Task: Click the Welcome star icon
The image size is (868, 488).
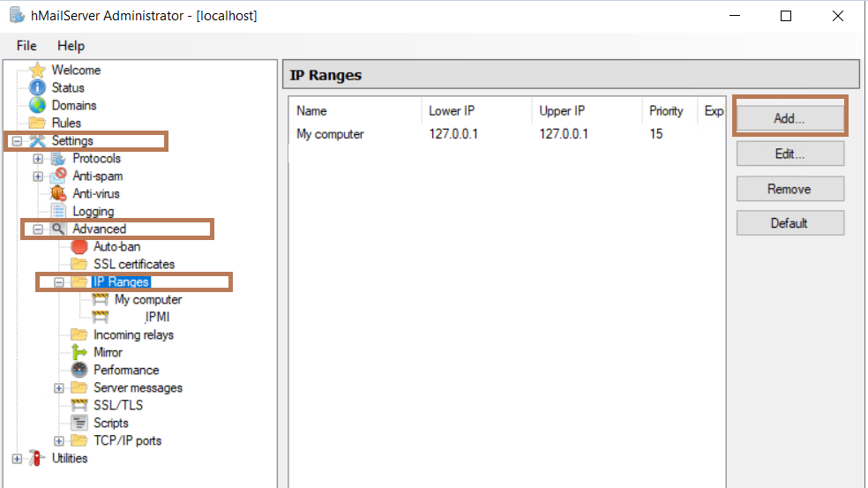Action: tap(37, 71)
